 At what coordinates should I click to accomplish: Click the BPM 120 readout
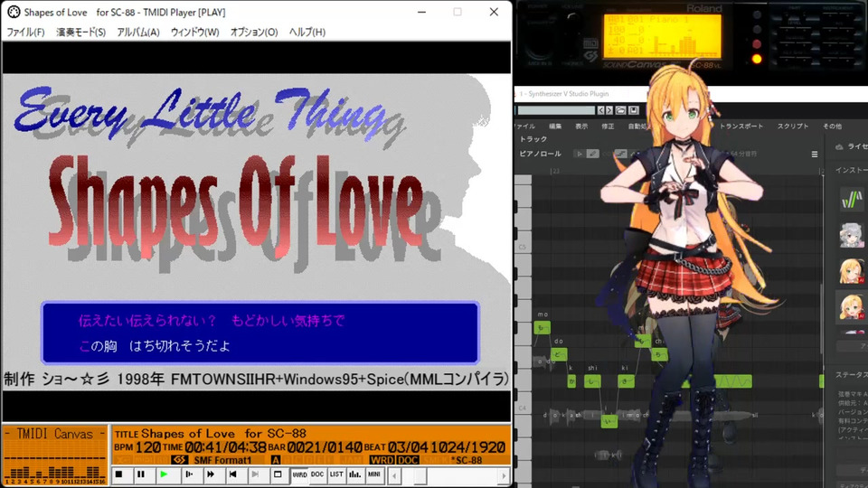pos(137,447)
